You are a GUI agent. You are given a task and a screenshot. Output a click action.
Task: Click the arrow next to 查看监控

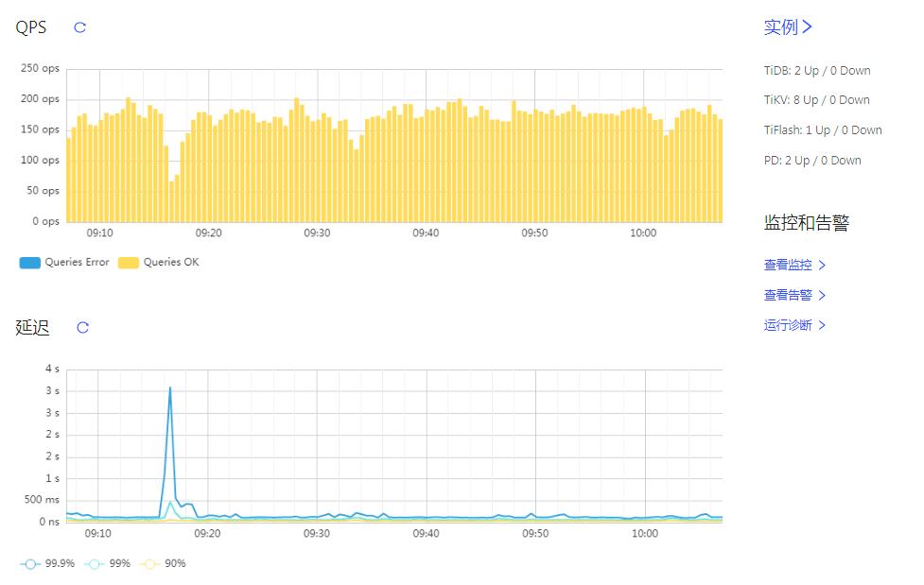click(822, 266)
